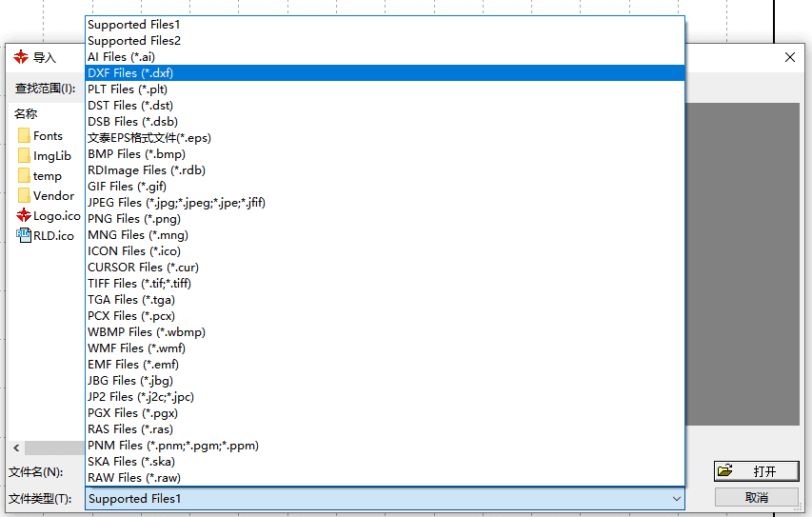This screenshot has width=812, height=517.
Task: Choose DXF Files (*.dxf) option
Action: [x=130, y=73]
